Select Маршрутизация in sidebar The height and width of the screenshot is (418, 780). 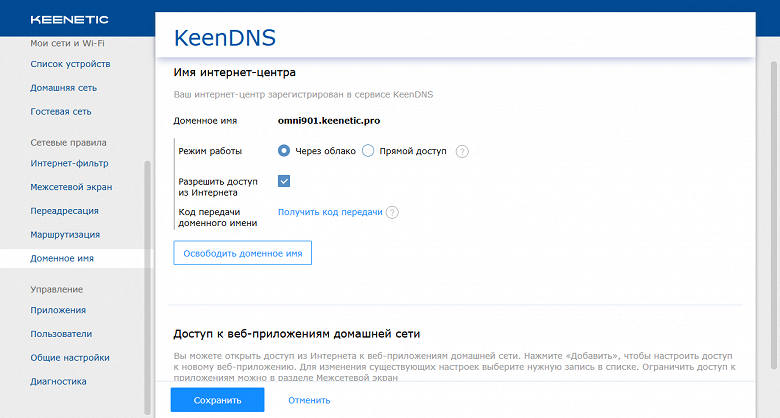pyautogui.click(x=65, y=234)
